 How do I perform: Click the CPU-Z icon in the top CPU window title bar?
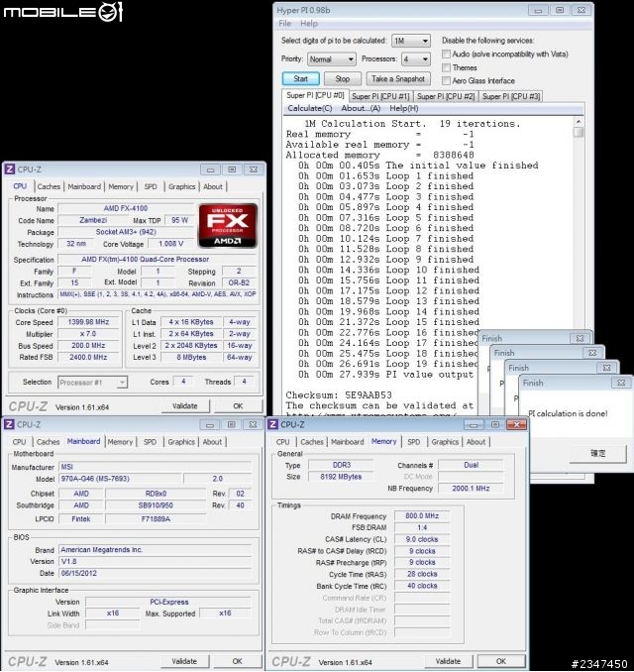(10, 169)
